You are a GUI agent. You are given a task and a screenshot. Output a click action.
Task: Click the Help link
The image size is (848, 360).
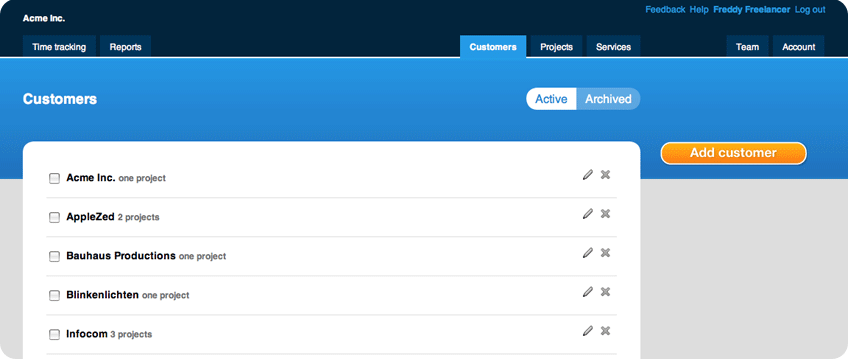[699, 10]
